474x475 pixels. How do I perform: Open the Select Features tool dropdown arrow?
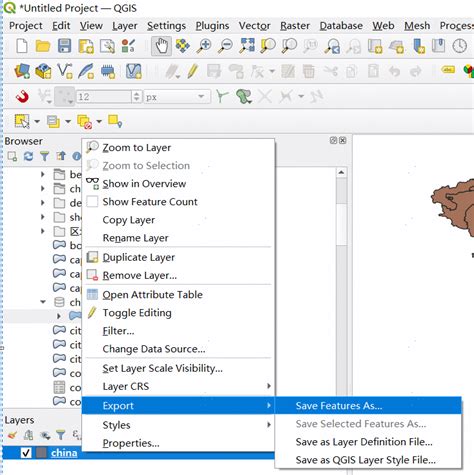[37, 121]
